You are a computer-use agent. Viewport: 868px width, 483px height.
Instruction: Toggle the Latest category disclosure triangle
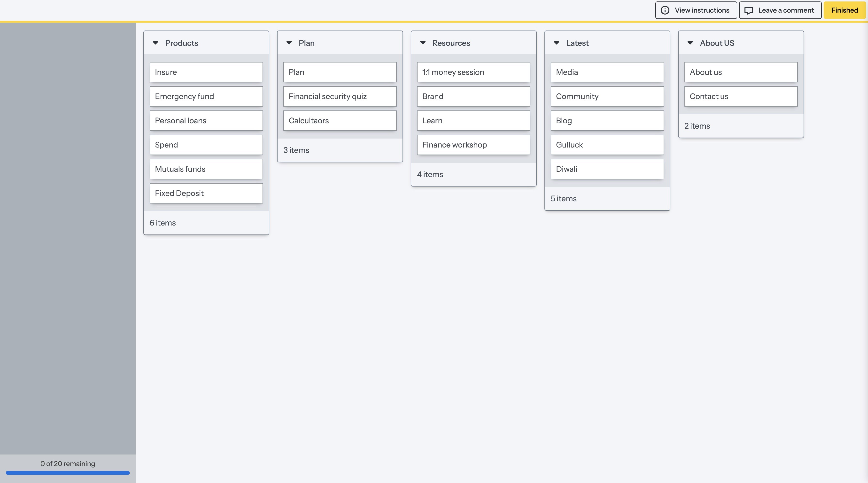click(x=557, y=43)
